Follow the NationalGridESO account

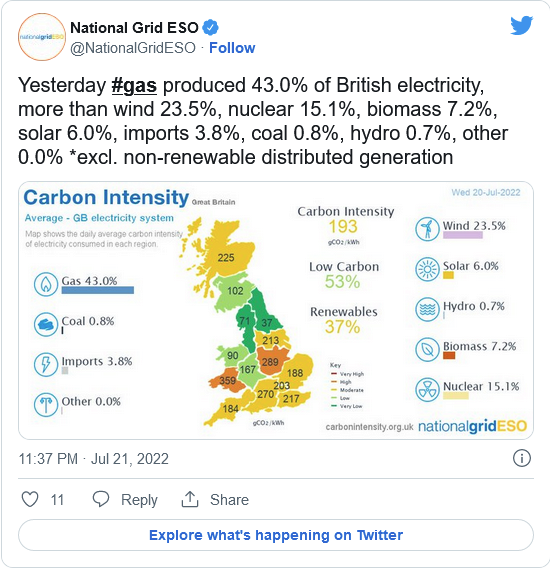[232, 48]
